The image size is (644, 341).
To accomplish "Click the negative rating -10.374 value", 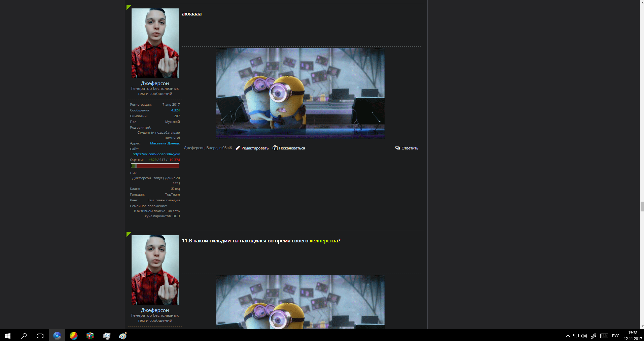I will (174, 160).
